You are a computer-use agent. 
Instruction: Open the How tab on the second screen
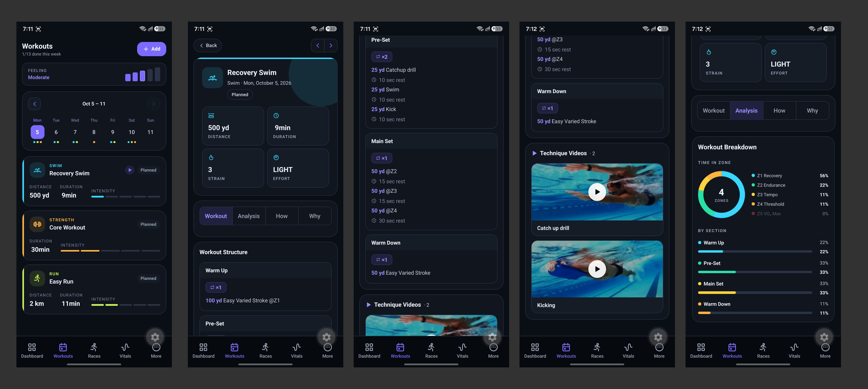click(282, 216)
